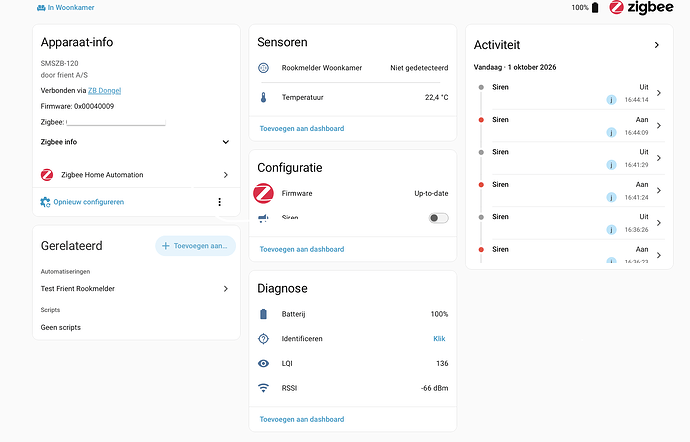The width and height of the screenshot is (690, 442).
Task: Click red timeline dot at 16:44:09
Action: click(481, 120)
